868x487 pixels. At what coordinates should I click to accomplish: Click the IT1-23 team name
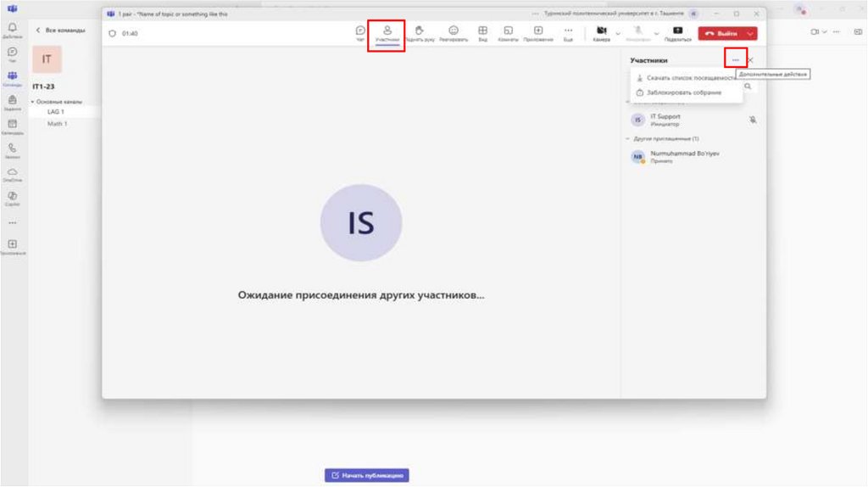(43, 87)
